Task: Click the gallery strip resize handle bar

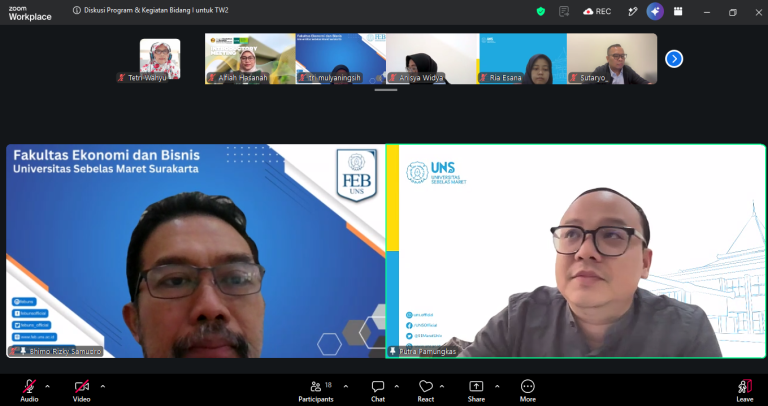Action: [386, 90]
